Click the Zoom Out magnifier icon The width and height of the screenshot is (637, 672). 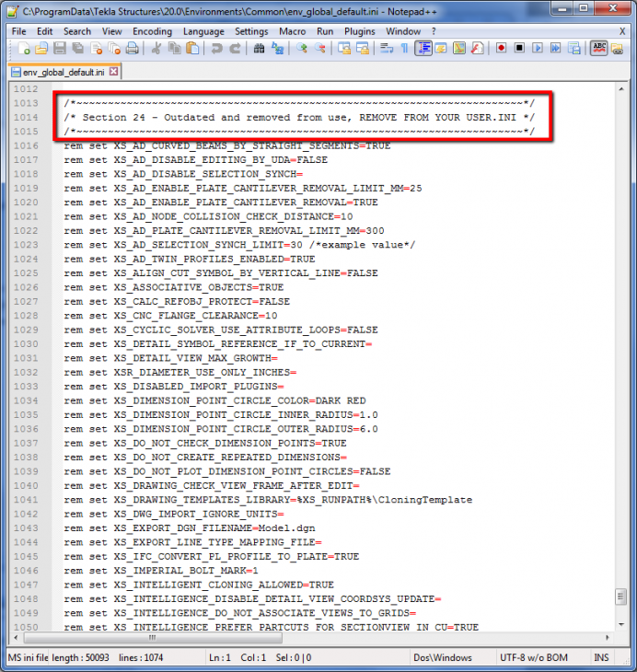319,49
